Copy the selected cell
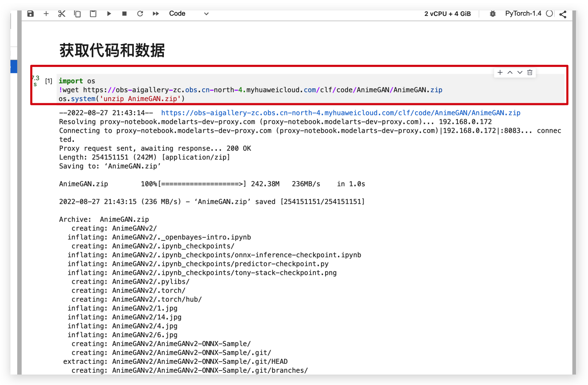Viewport: 588px width, 385px height. coord(77,14)
